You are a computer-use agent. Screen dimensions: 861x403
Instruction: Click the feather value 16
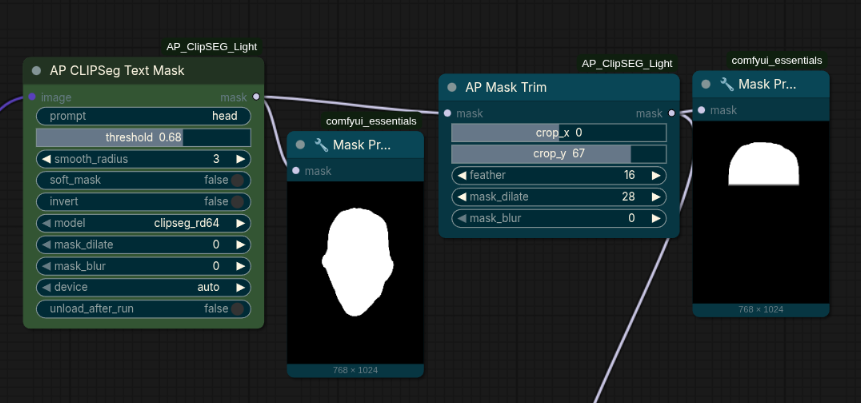[x=629, y=175]
